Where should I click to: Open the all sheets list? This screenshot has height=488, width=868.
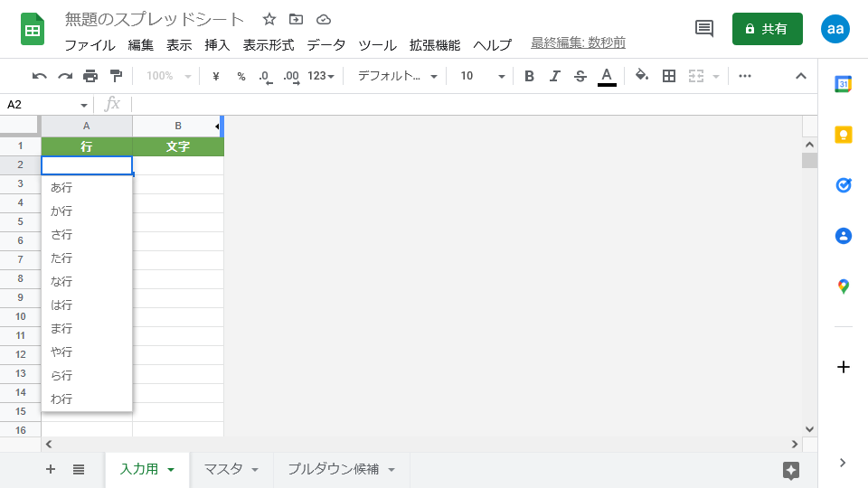point(79,470)
